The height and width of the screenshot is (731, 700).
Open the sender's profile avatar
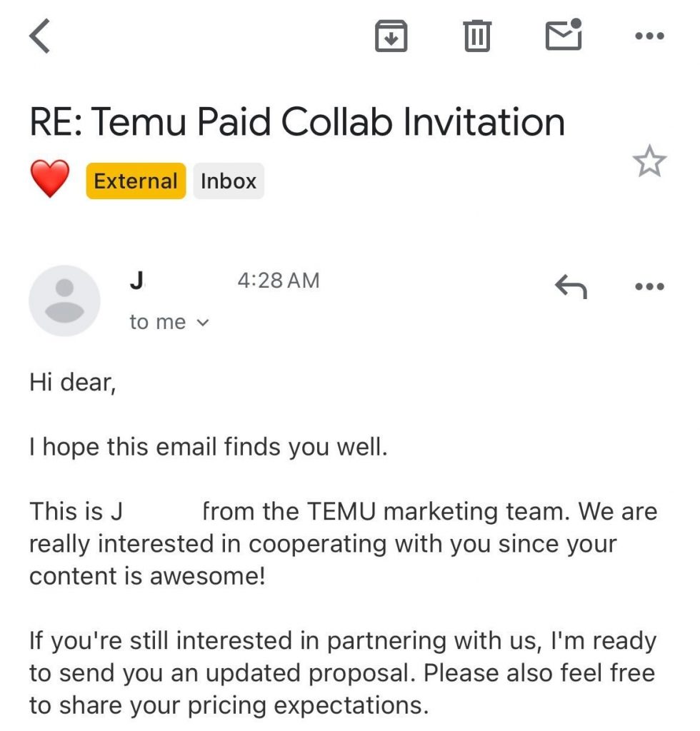point(64,301)
